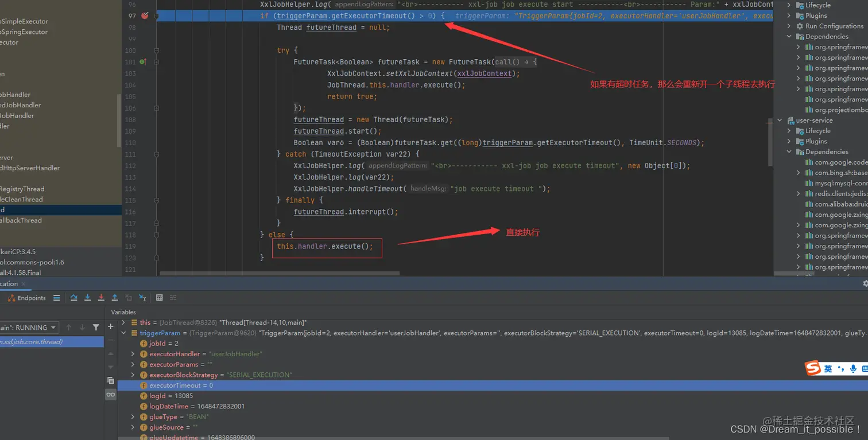Expand the executorHandler field
Screen dimensions: 868x440
(133, 354)
